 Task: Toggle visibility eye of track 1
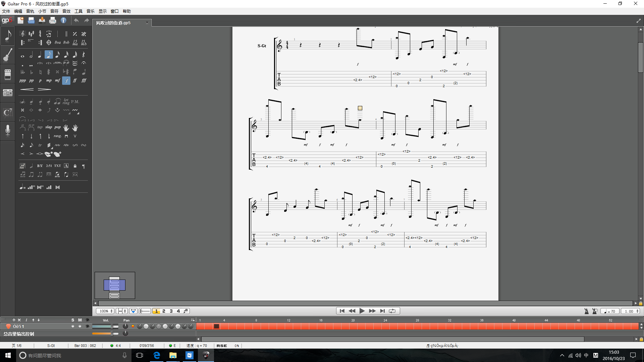pyautogui.click(x=88, y=326)
